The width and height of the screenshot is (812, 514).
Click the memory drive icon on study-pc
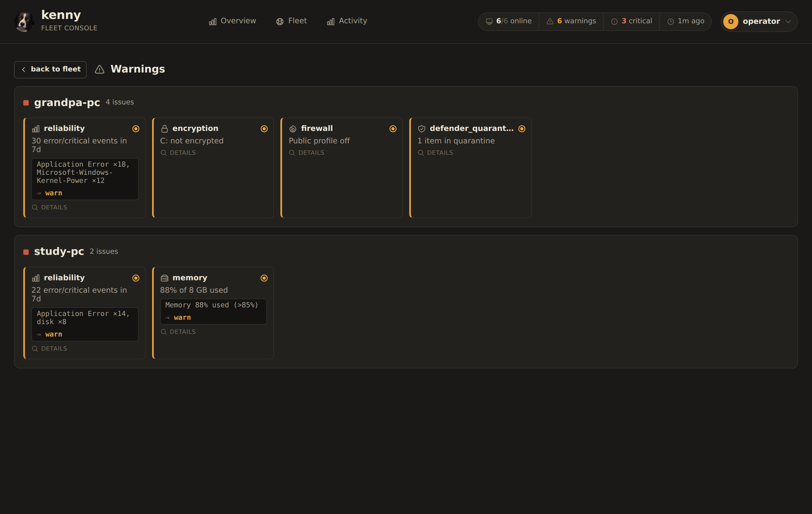coord(164,278)
